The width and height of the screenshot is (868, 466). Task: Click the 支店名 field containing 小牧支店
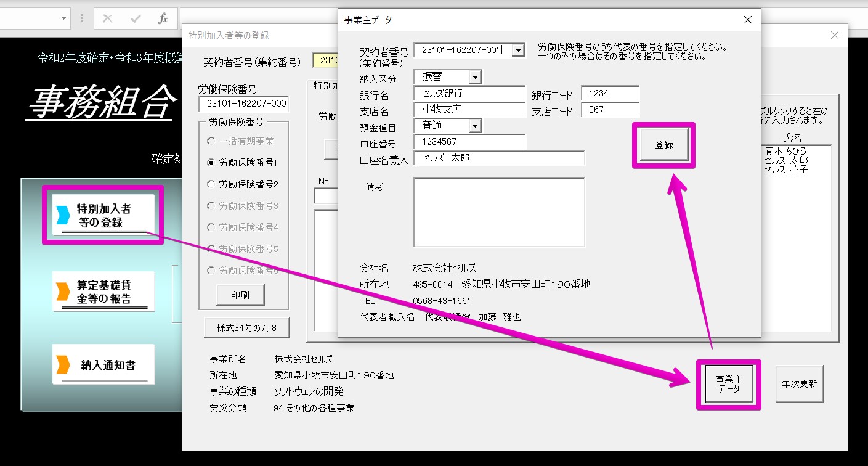point(469,110)
